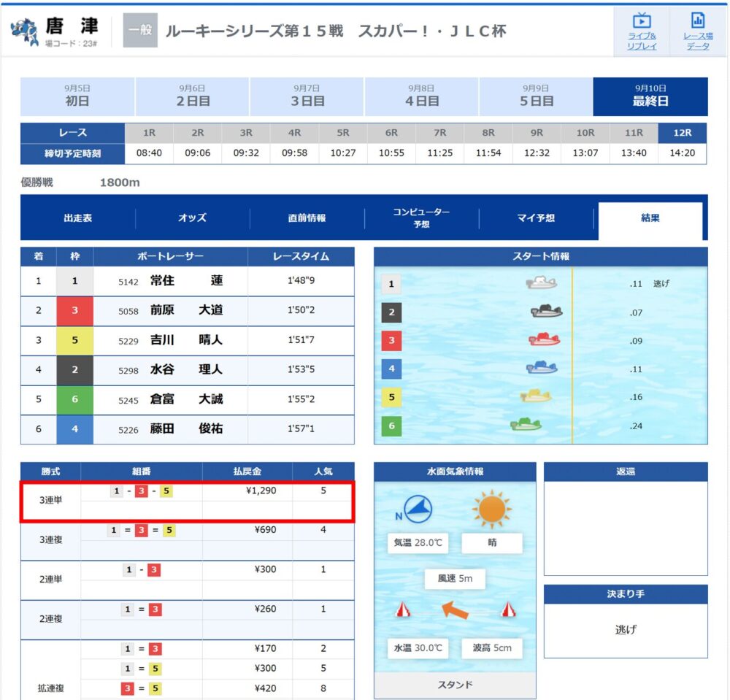Click racer 常住 蓮 name

point(186,280)
